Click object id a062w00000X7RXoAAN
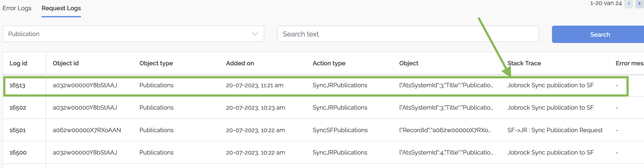Screen dimensions: 644x168 click(87, 130)
